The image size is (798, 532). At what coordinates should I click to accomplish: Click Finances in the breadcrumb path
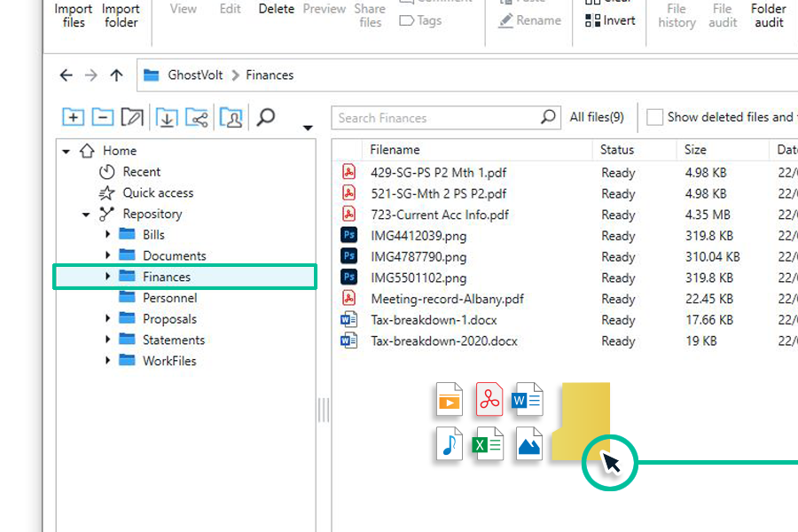(x=270, y=75)
